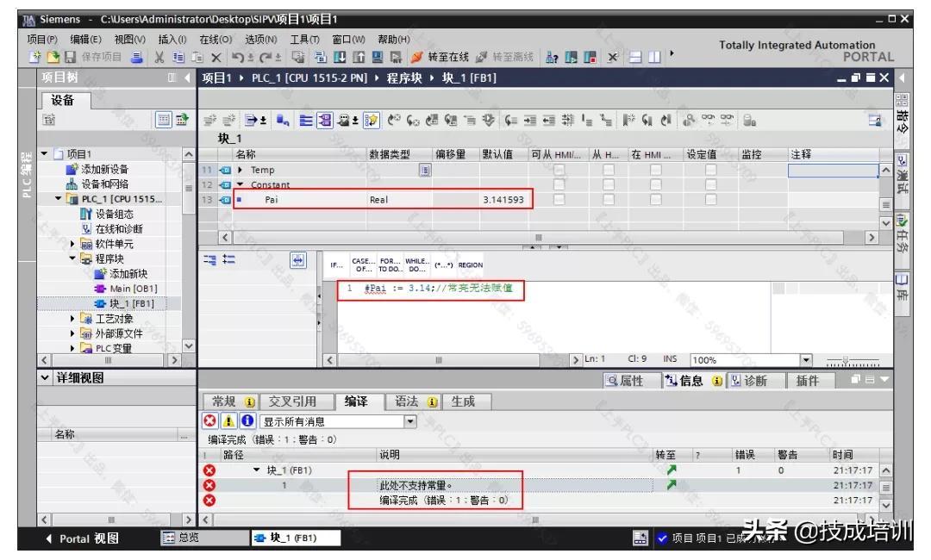931x560 pixels.
Task: Tick 设定值 checkbox in Temp row
Action: click(x=710, y=170)
